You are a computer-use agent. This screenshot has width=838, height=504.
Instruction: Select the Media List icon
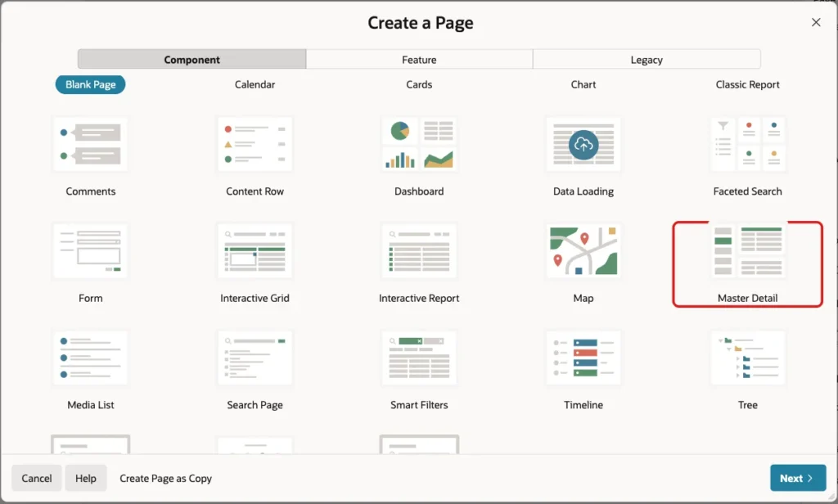[x=90, y=358]
